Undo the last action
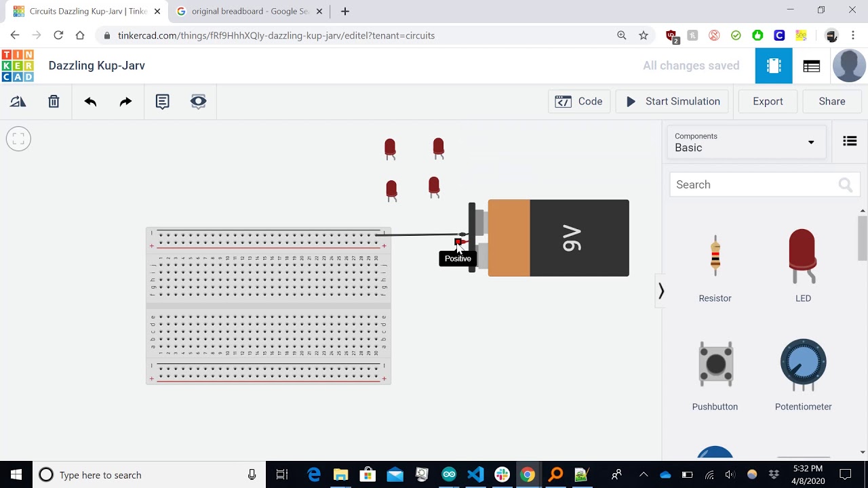868x488 pixels. coord(90,102)
